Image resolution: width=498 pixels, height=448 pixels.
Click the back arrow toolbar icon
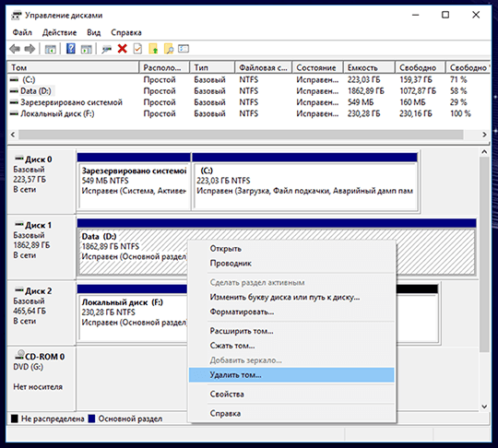(15, 49)
